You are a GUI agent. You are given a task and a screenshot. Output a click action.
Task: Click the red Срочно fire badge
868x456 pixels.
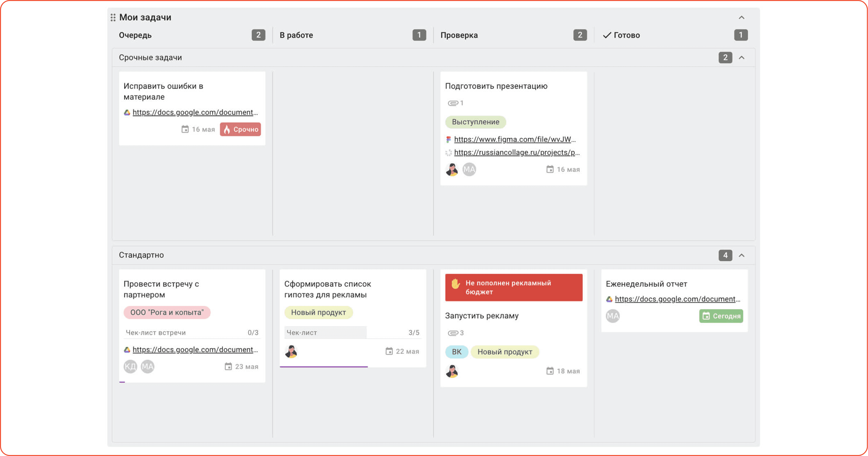point(240,130)
